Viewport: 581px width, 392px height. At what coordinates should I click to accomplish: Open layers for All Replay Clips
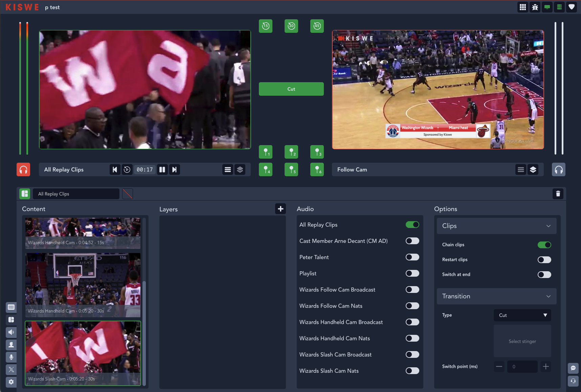tap(240, 169)
